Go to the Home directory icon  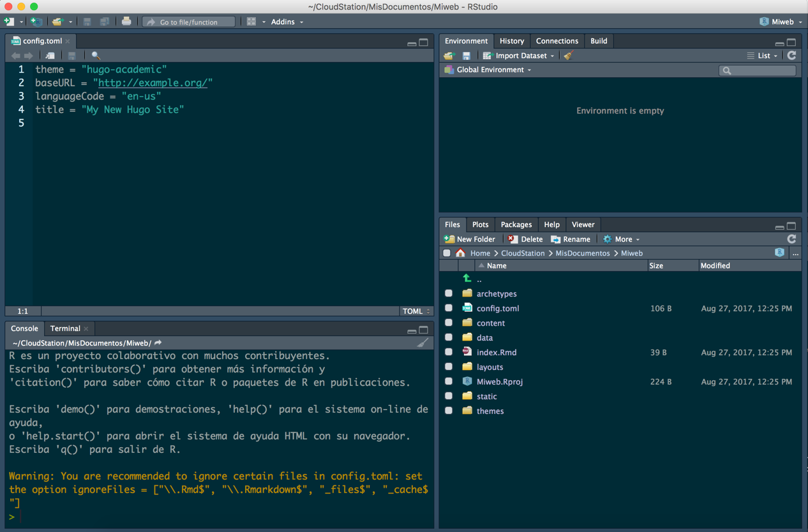(460, 253)
